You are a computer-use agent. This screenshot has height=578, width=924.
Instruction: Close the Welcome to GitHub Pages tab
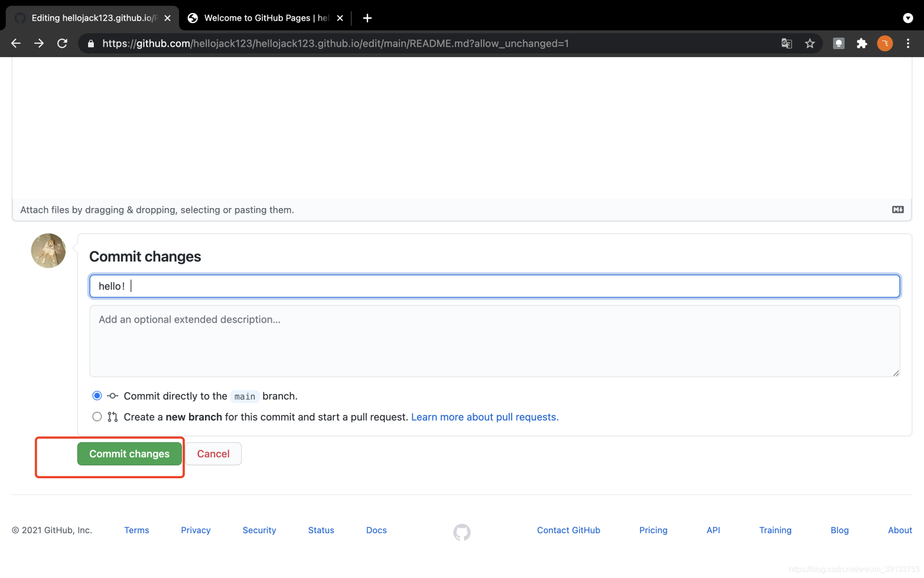coord(340,18)
